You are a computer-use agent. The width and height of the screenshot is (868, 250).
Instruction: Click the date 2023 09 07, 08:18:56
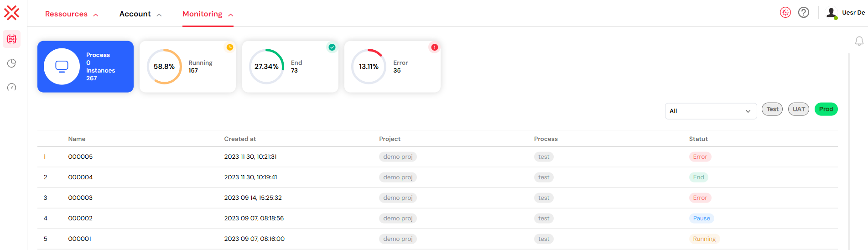(254, 218)
